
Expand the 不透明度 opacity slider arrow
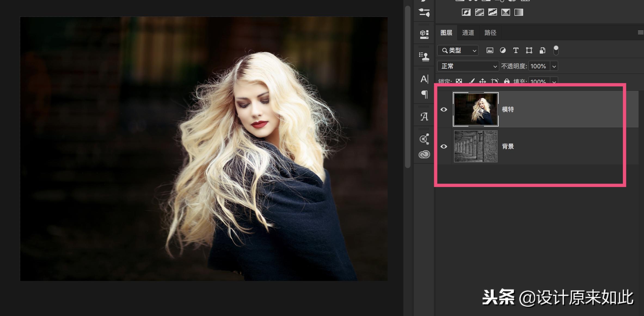(554, 66)
